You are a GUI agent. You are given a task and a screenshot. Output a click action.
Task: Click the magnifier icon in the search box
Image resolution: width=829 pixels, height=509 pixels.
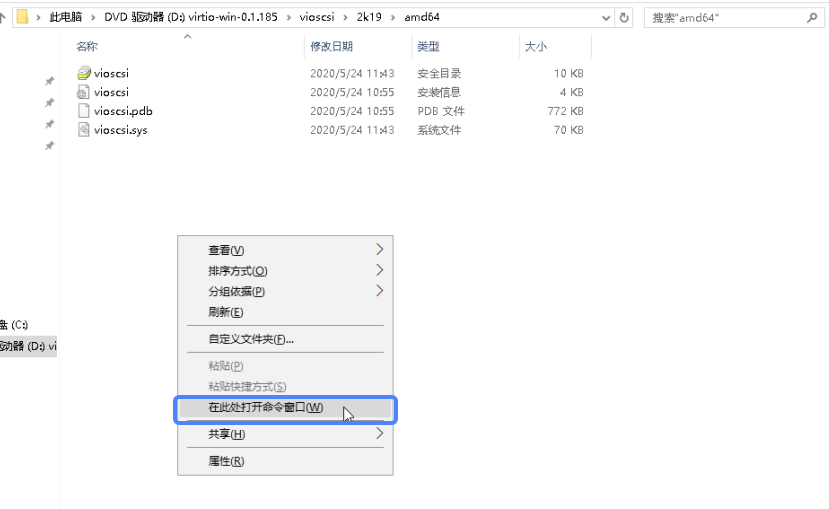tap(812, 18)
